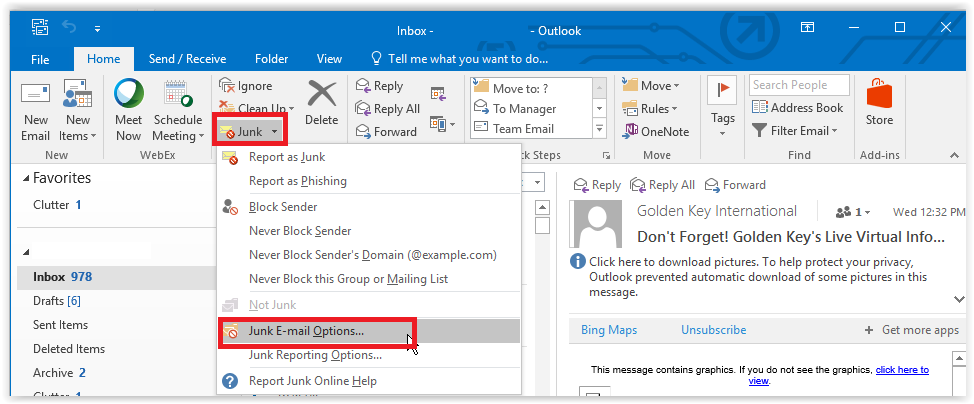Click Get more apps
The image size is (974, 404).
pyautogui.click(x=912, y=330)
